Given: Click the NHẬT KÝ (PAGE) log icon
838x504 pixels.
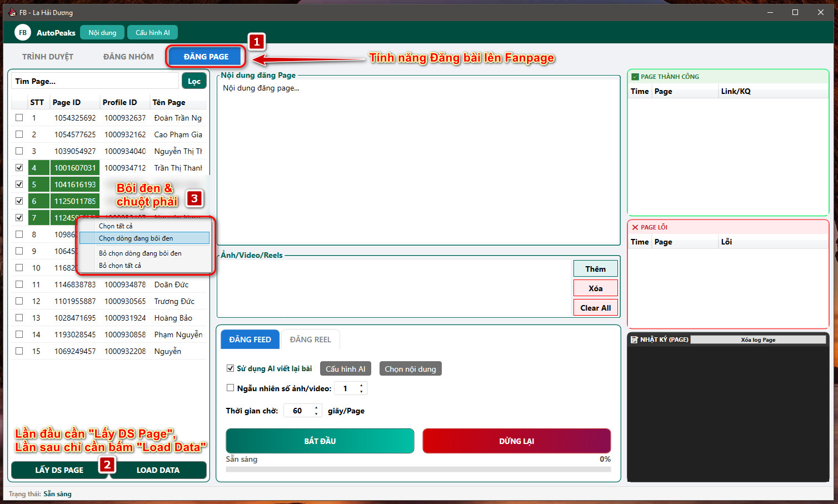Looking at the screenshot, I should [634, 340].
